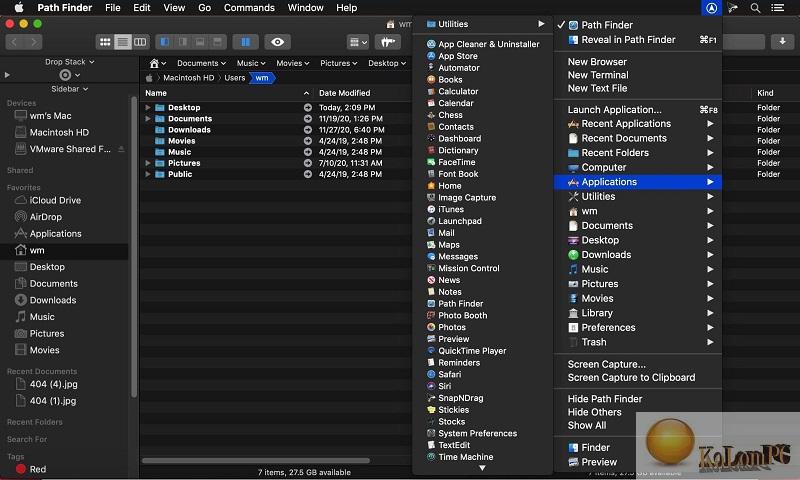Choose Launch Application… menu item
This screenshot has width=800, height=480.
tap(637, 110)
